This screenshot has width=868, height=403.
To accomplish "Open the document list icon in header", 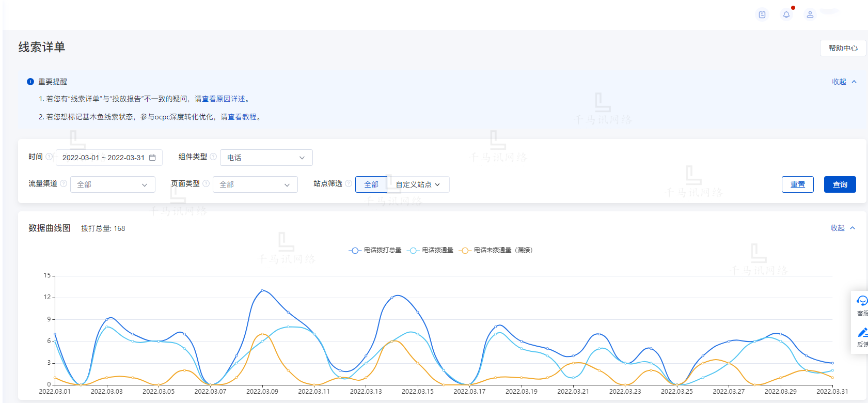I will 762,14.
